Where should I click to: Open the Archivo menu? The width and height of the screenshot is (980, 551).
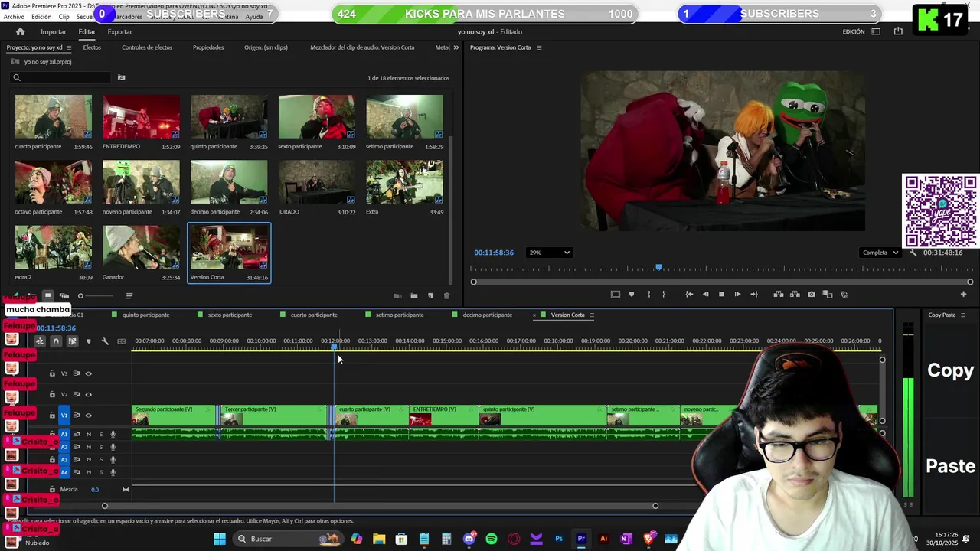click(14, 17)
